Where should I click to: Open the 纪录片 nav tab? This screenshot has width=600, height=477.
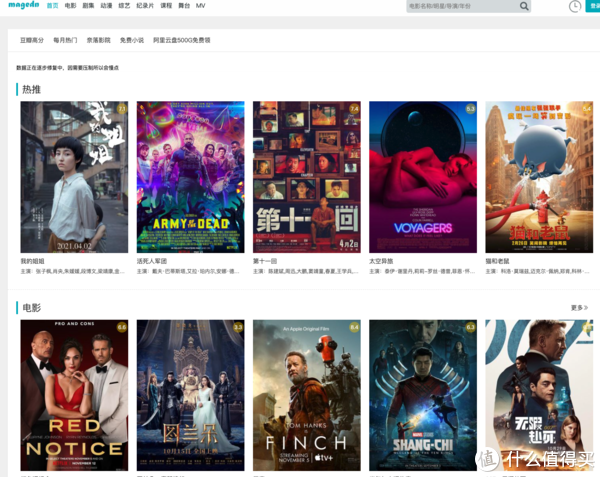coord(145,6)
